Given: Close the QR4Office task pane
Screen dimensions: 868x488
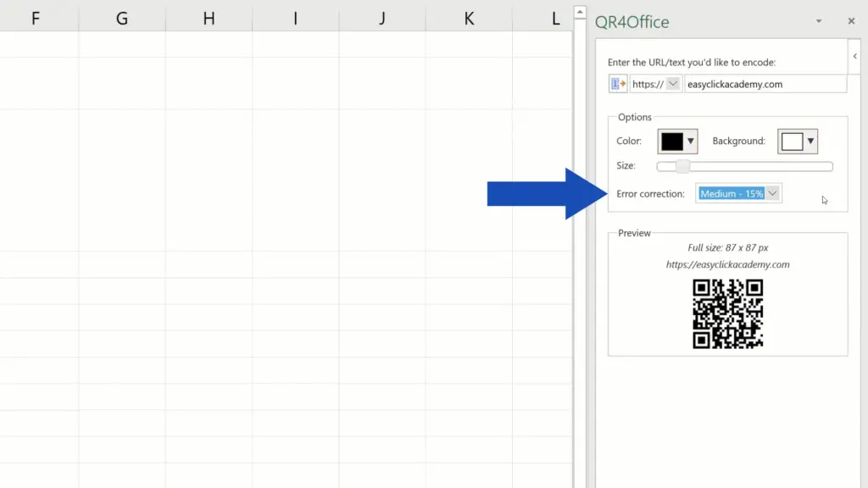Looking at the screenshot, I should pos(851,21).
